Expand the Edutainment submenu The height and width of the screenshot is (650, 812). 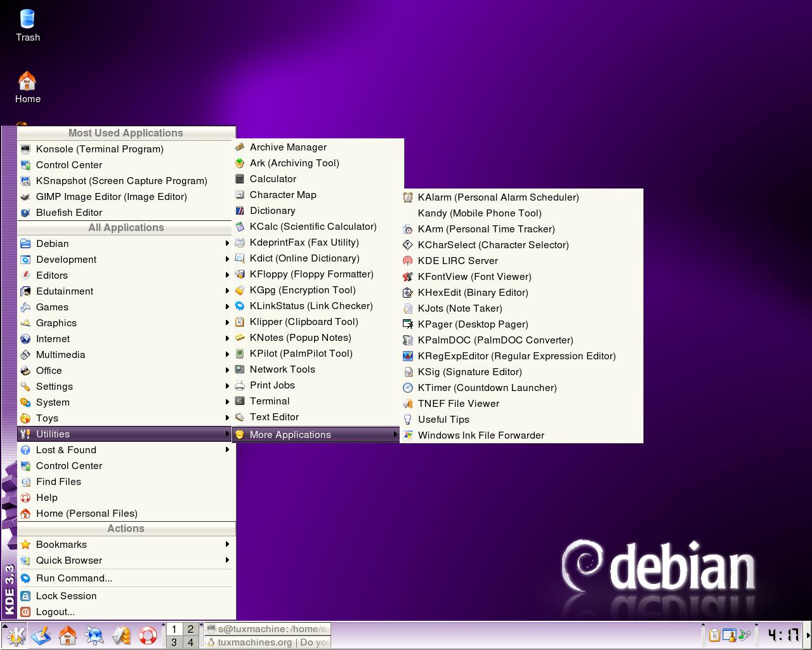pyautogui.click(x=126, y=291)
